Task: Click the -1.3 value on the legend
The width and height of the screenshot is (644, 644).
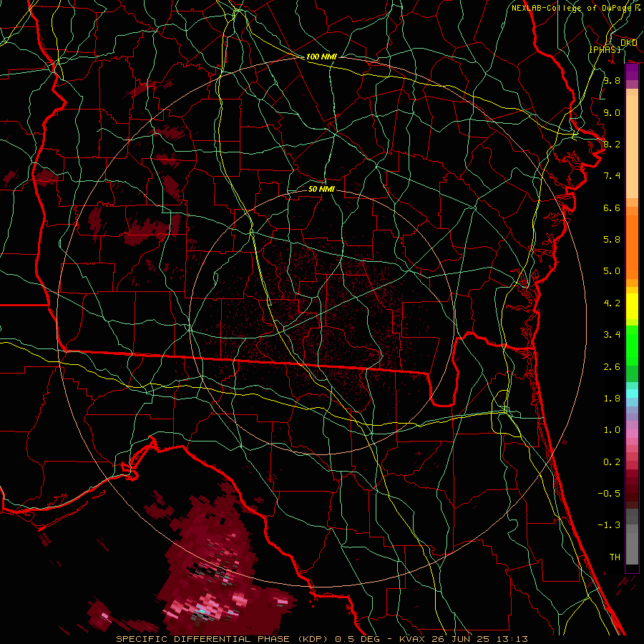Action: [609, 525]
